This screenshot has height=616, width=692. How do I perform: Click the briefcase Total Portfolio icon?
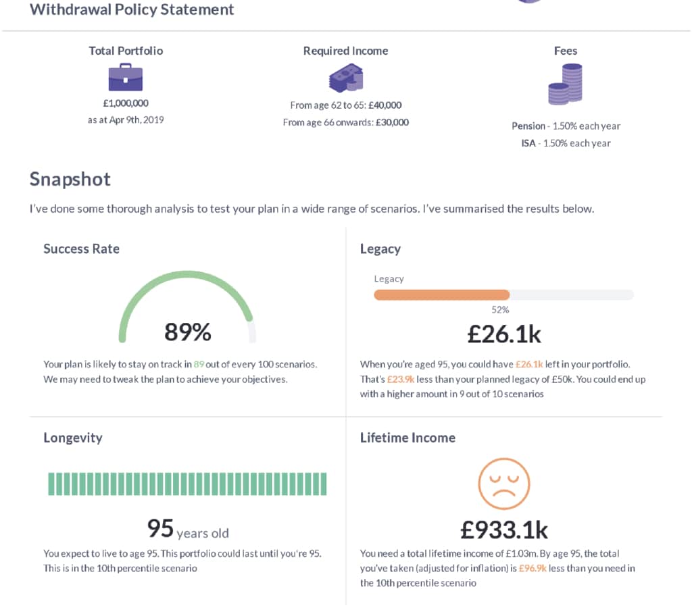[x=126, y=77]
